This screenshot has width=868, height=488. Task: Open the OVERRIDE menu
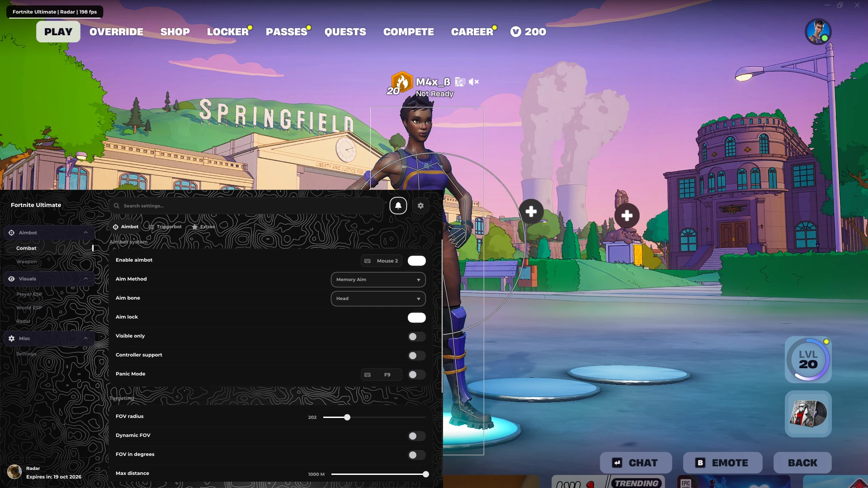coord(116,32)
